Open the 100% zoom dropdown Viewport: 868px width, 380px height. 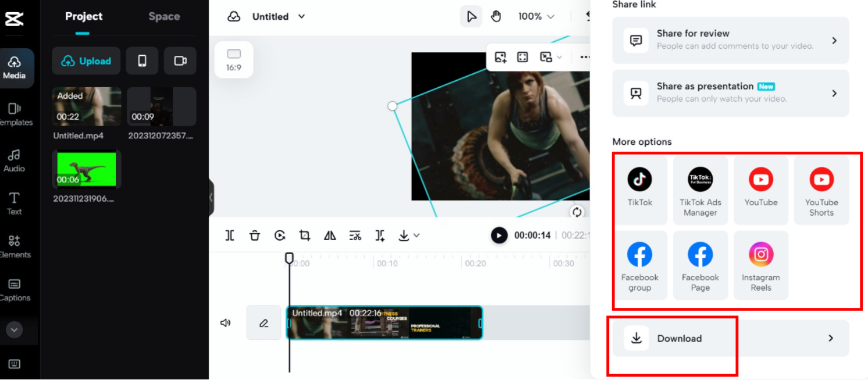point(535,16)
